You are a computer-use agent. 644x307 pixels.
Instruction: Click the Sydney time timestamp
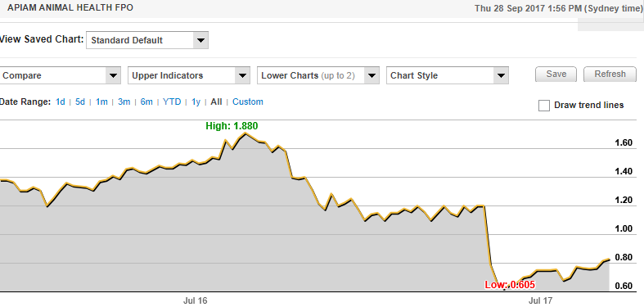point(558,8)
